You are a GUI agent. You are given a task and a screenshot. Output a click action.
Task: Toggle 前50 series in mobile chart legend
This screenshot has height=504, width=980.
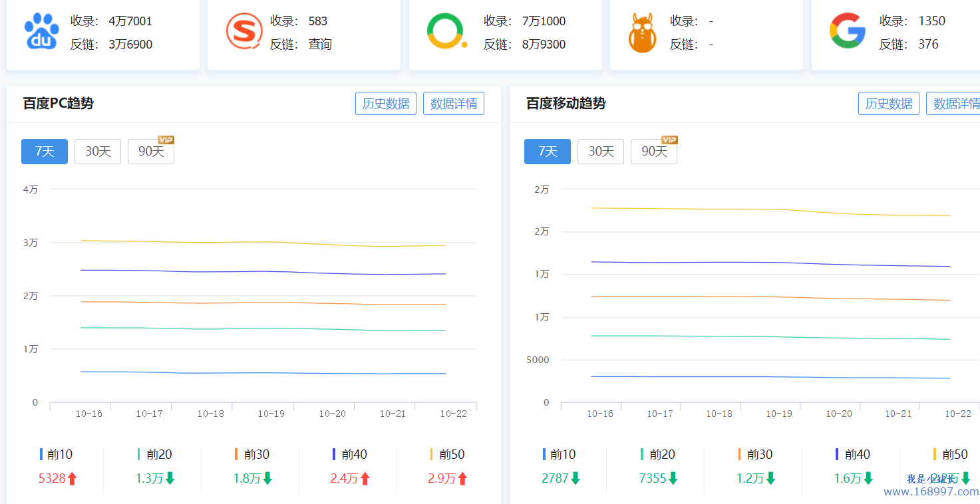pyautogui.click(x=950, y=455)
